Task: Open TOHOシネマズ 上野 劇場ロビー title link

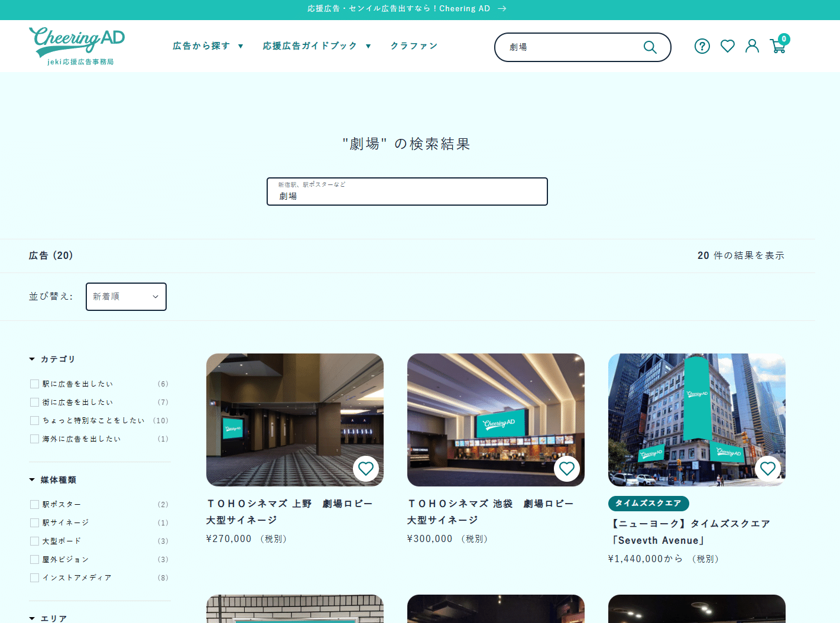Action: point(289,512)
